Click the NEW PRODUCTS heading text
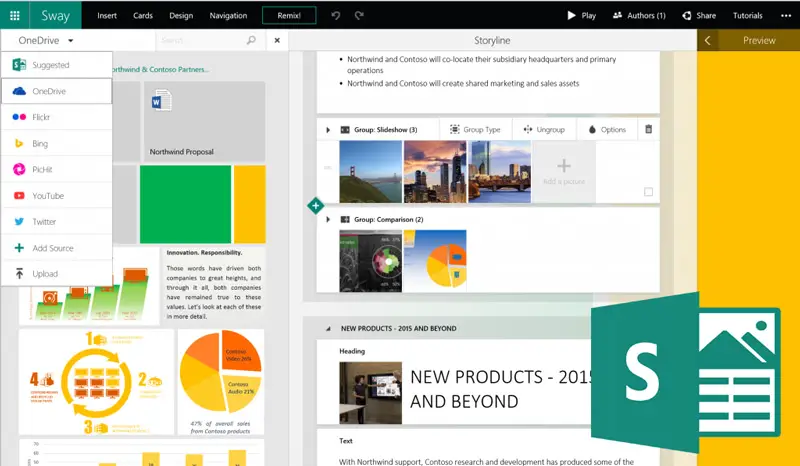Screen dimensions: 800x466 pos(500,389)
